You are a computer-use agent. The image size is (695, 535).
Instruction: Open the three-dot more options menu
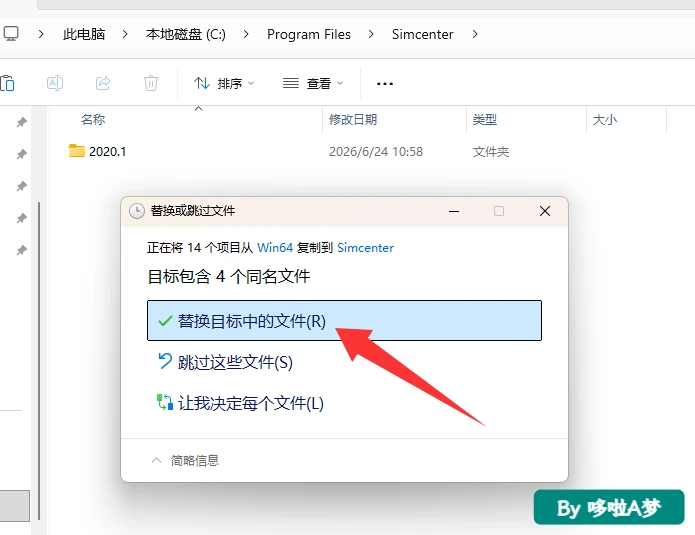(384, 83)
